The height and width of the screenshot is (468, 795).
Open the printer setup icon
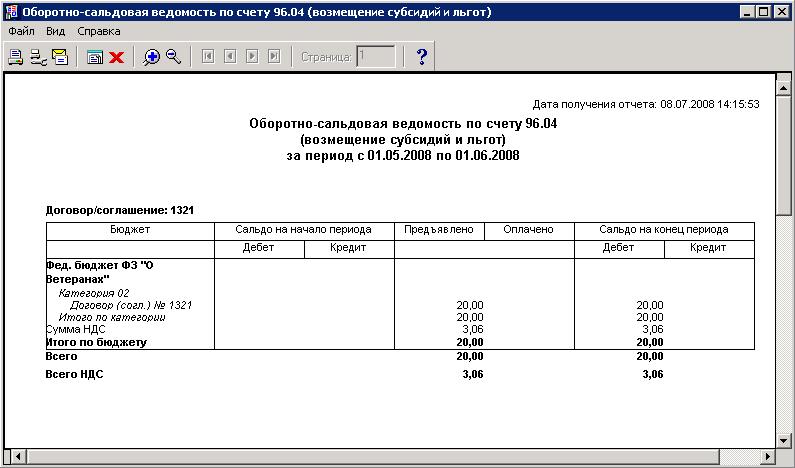37,57
